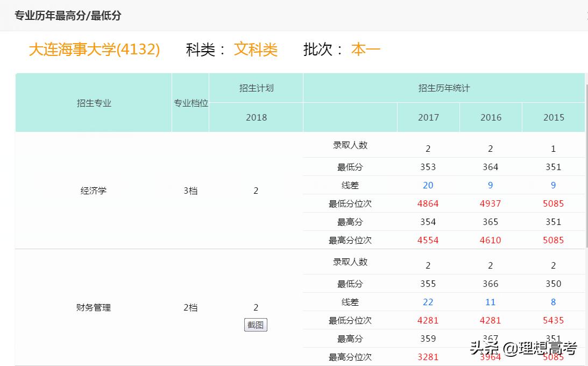Click the 招生专业 column header
The image size is (588, 366).
click(94, 102)
